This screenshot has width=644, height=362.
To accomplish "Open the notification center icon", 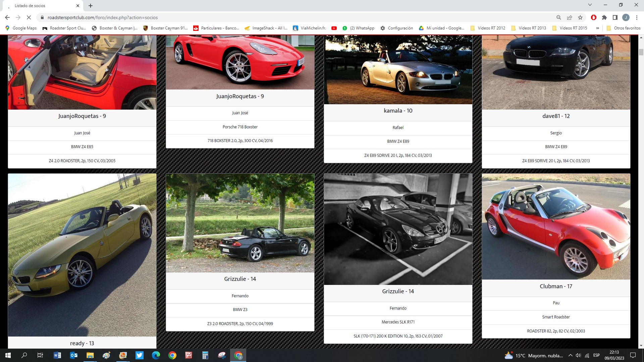I will click(x=633, y=355).
